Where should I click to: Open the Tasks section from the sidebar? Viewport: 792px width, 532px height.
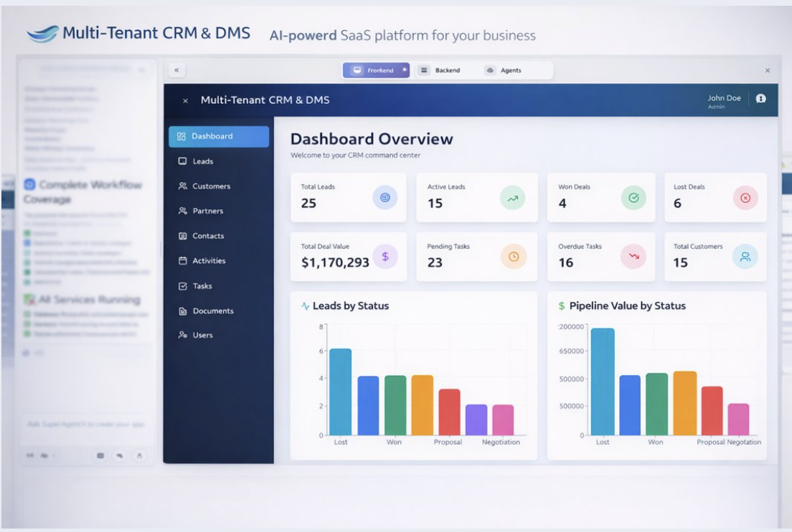coord(202,285)
